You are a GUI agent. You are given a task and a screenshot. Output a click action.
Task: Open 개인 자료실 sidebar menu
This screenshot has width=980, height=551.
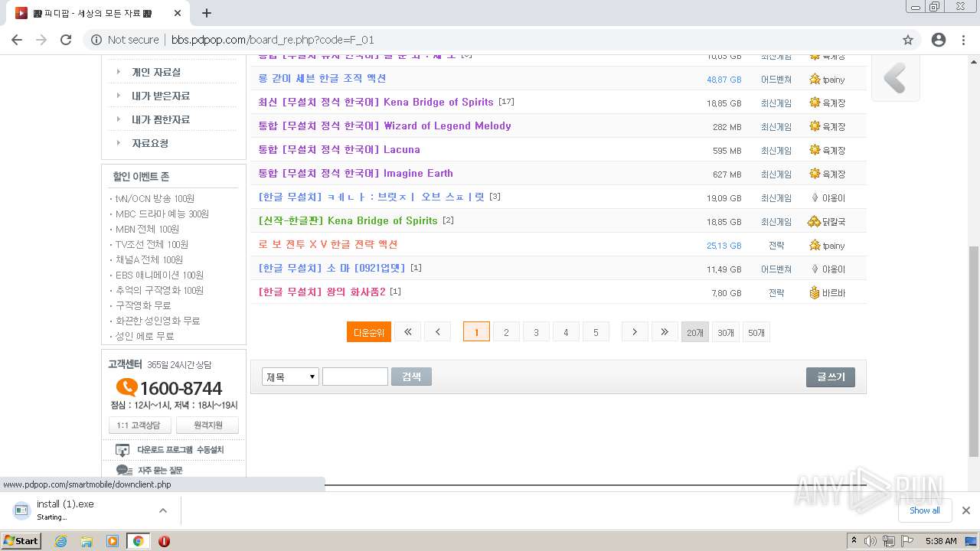coord(156,72)
